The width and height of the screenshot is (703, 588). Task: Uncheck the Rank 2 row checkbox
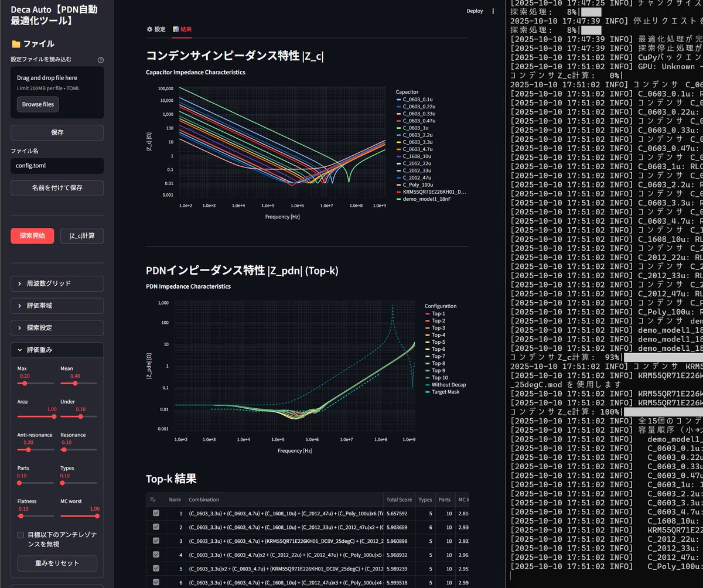tap(156, 527)
